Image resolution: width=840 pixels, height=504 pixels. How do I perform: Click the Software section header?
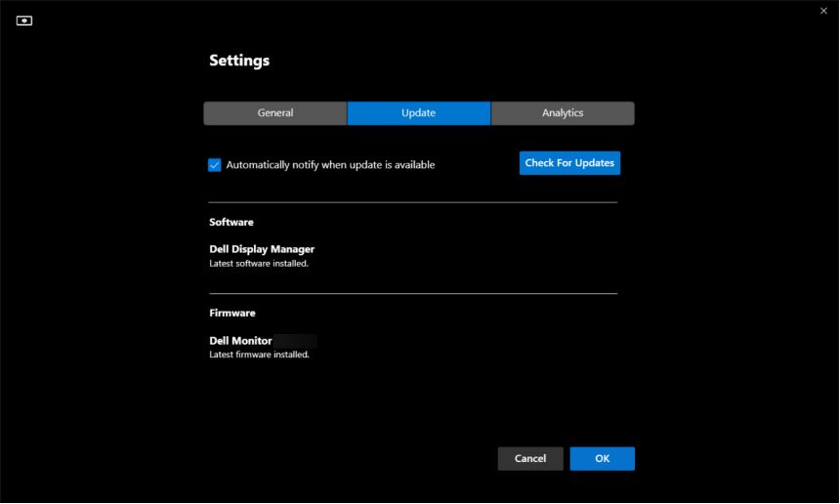231,223
